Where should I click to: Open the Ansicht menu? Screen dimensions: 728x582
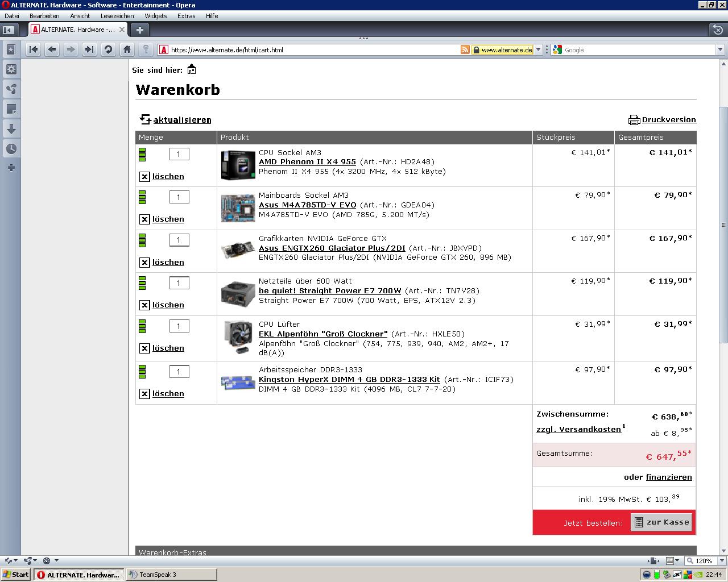[x=80, y=16]
